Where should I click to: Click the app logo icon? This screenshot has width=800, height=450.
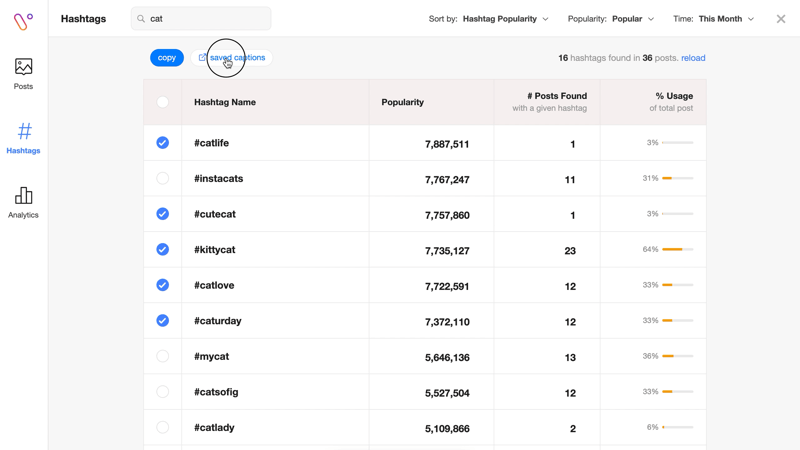(x=23, y=21)
